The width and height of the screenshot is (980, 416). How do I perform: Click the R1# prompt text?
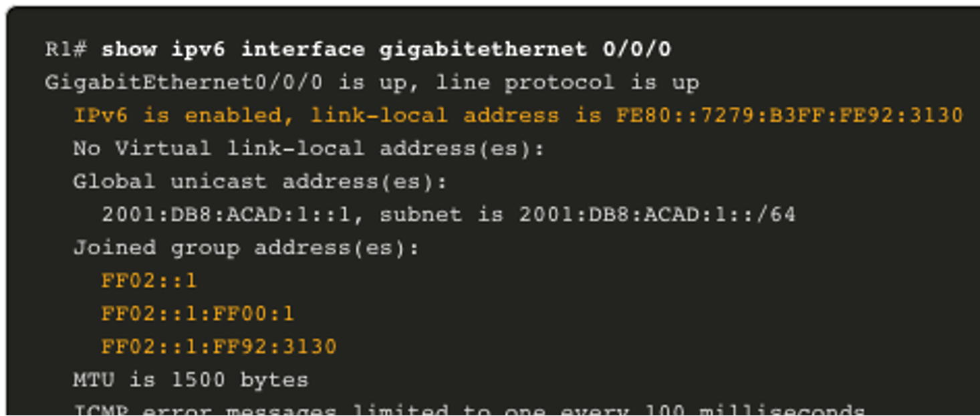(66, 49)
